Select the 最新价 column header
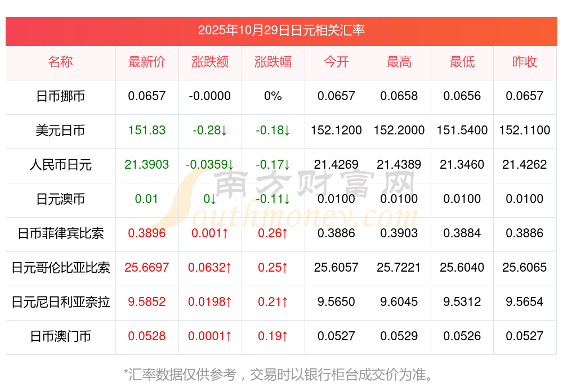 coord(147,62)
